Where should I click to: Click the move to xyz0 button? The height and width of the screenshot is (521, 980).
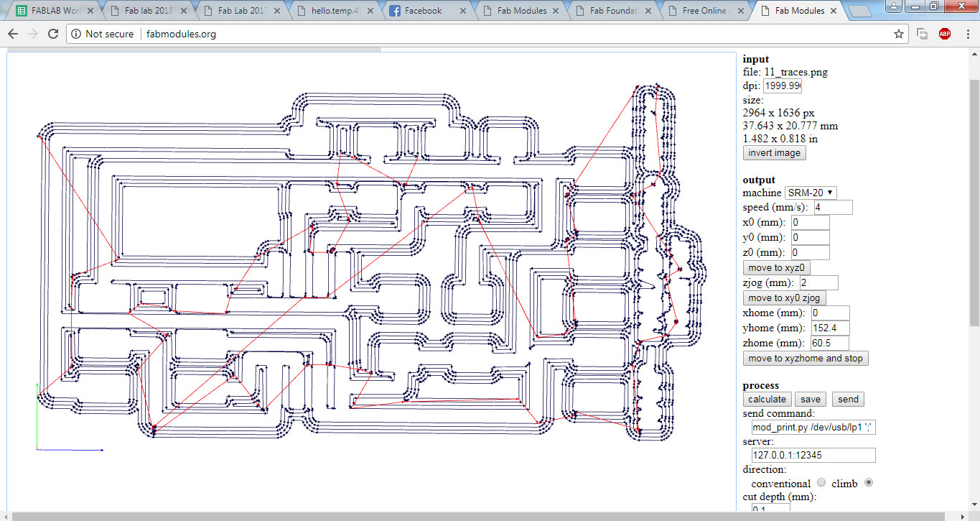[775, 268]
